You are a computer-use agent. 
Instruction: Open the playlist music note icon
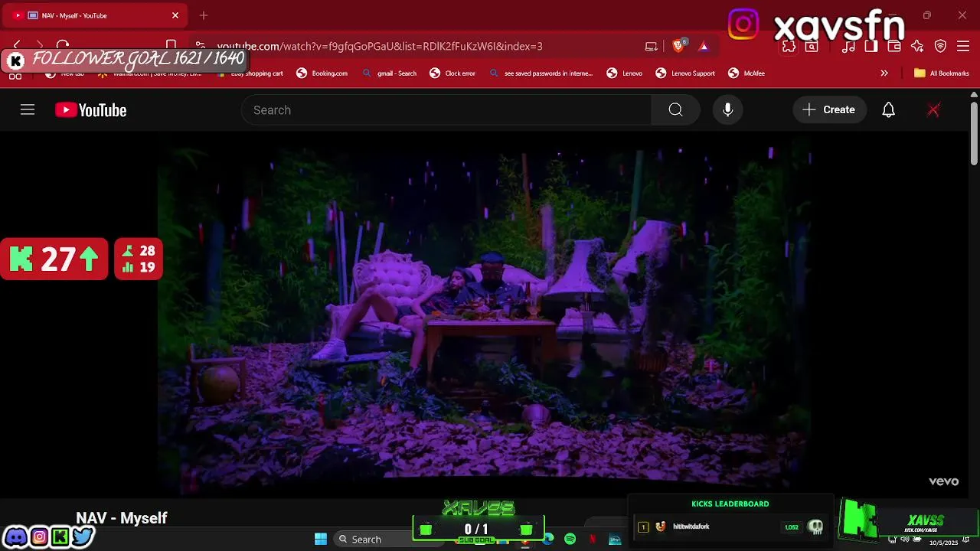(x=848, y=47)
